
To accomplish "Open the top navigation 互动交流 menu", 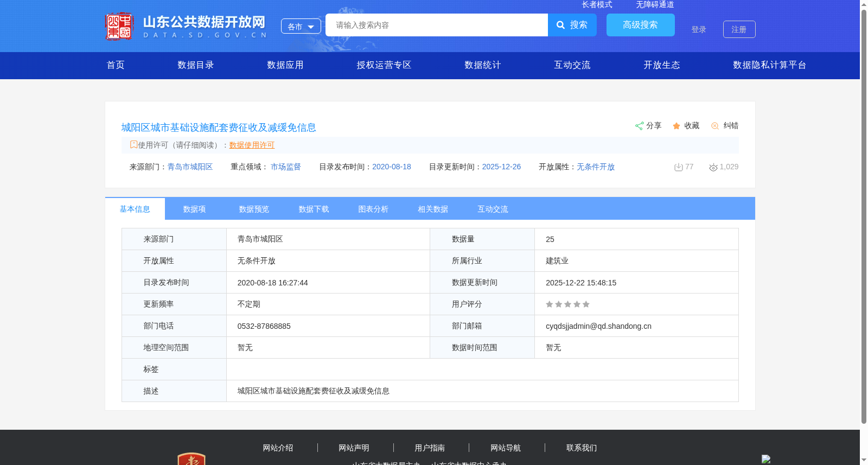I will (572, 65).
